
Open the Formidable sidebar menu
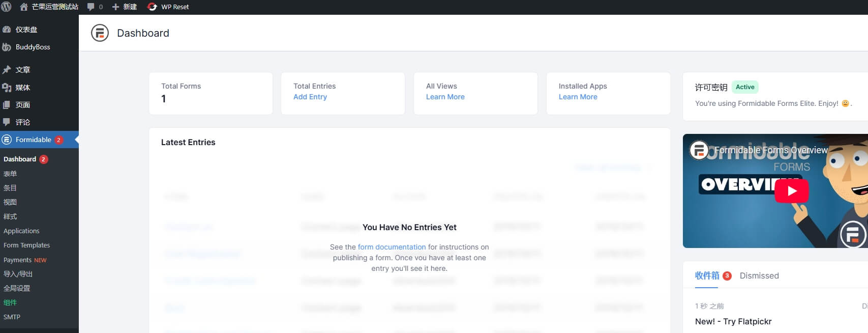click(x=33, y=140)
